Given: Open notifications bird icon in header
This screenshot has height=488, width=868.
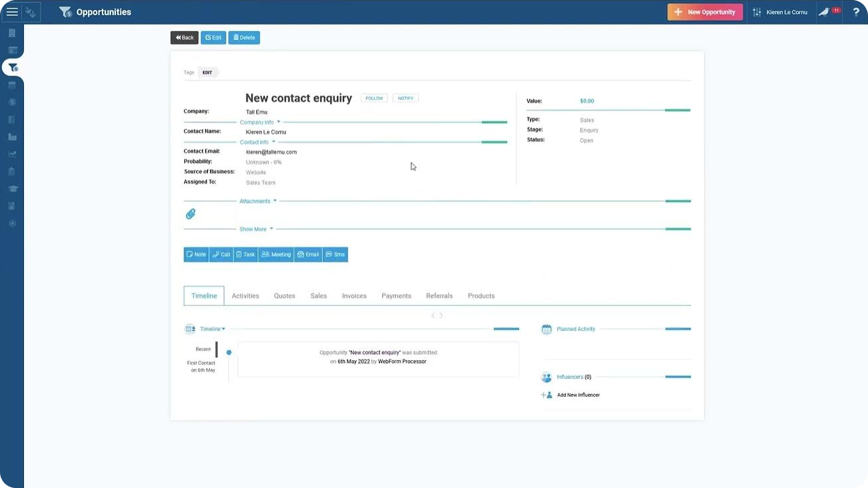Looking at the screenshot, I should (825, 12).
